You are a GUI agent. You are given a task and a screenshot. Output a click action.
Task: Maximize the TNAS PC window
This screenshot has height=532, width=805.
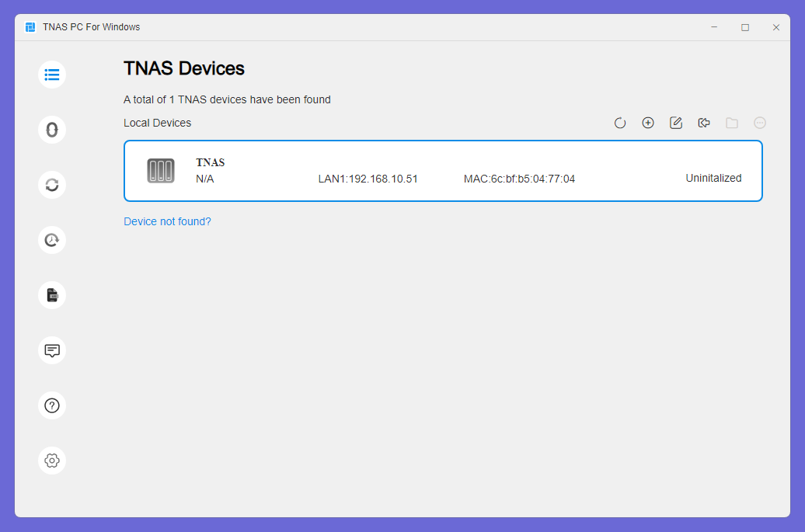[745, 27]
